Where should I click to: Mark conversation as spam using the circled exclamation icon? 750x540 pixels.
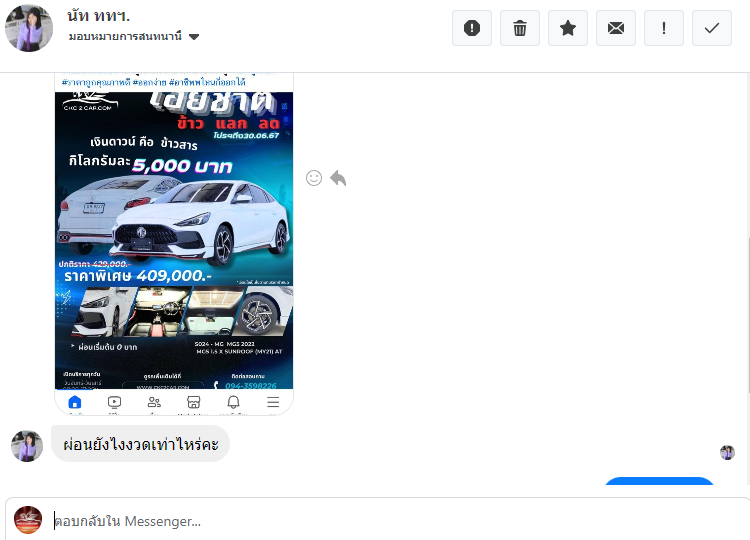472,28
